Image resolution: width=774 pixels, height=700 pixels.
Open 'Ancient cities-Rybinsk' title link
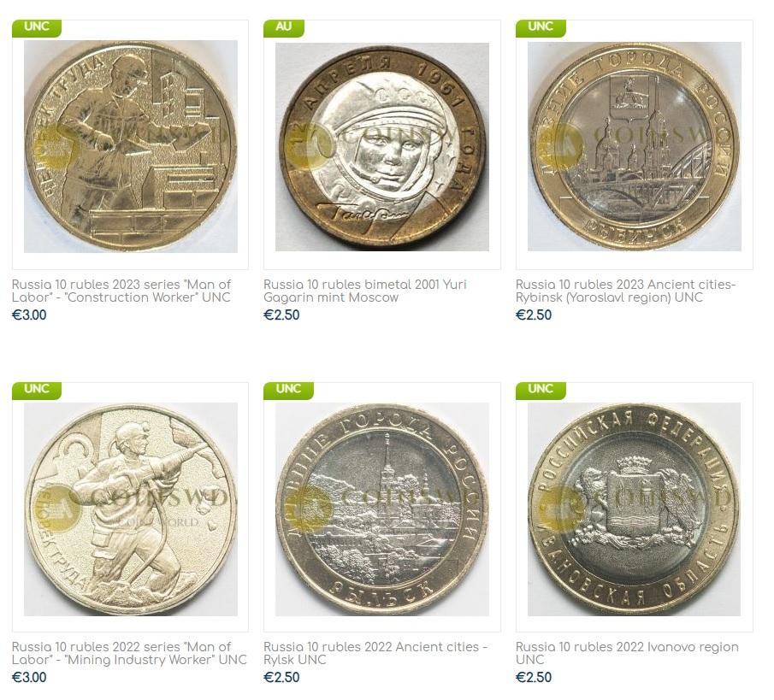626,291
